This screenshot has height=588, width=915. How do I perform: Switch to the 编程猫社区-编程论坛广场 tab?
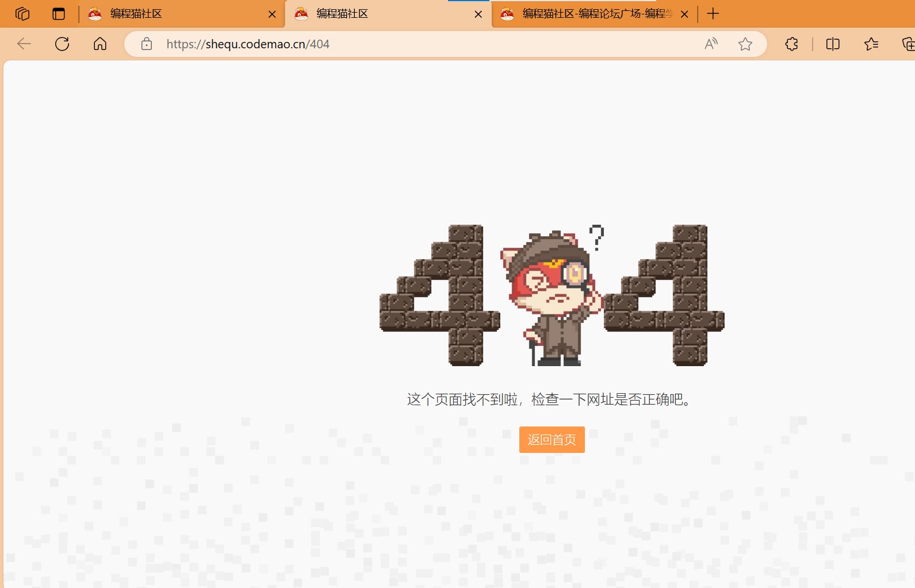point(595,14)
